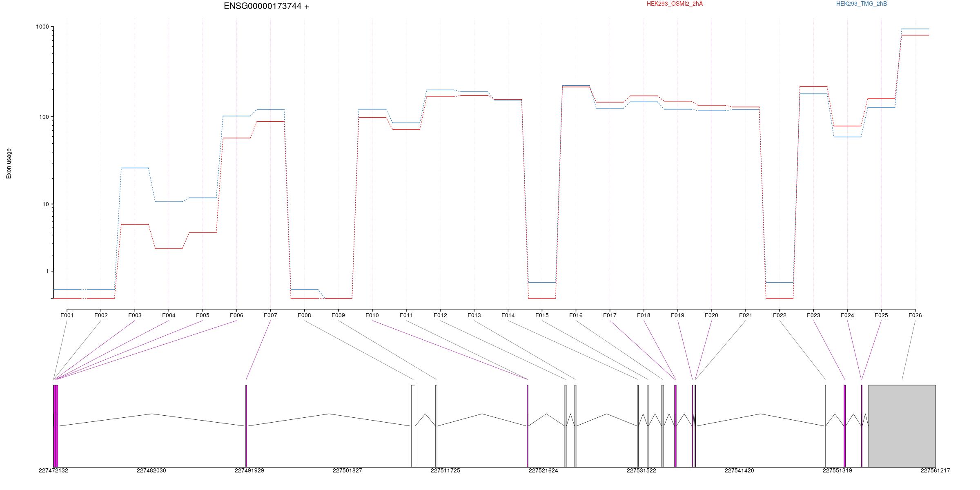Click the red OSMI2 segment above E003
Screen dimensions: 980x490
point(135,224)
